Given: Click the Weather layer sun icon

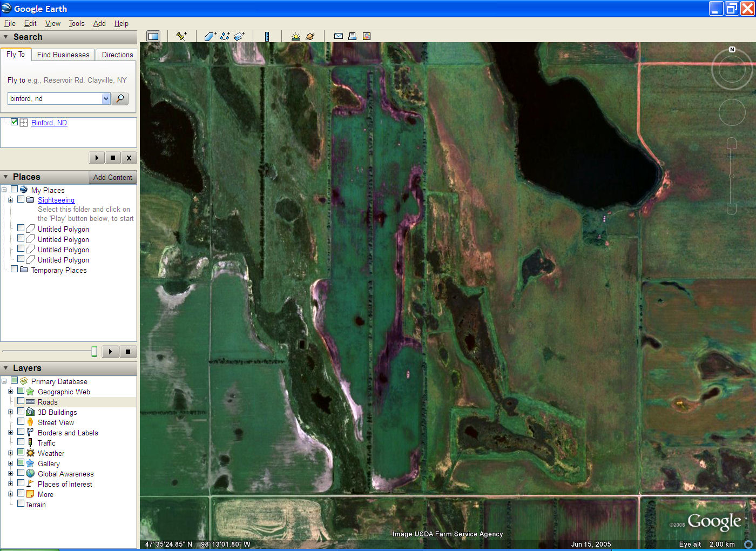Looking at the screenshot, I should (30, 453).
